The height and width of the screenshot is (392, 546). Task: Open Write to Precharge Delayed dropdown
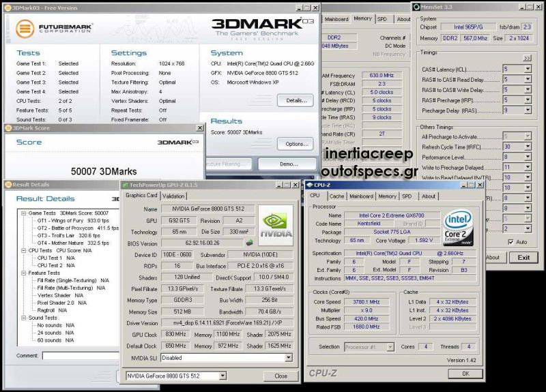coord(528,167)
